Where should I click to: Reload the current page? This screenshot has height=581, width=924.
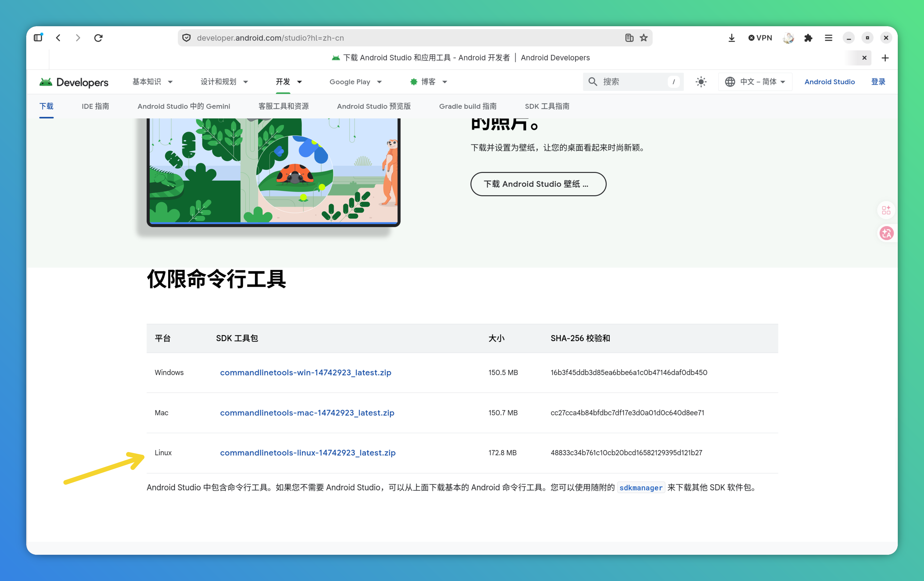tap(98, 38)
